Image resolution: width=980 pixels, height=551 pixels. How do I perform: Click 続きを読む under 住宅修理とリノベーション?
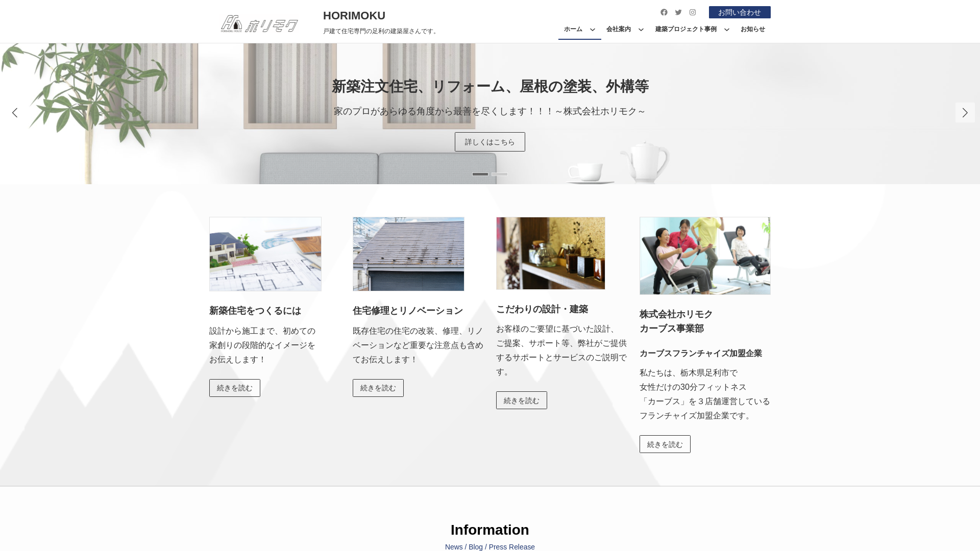(378, 388)
